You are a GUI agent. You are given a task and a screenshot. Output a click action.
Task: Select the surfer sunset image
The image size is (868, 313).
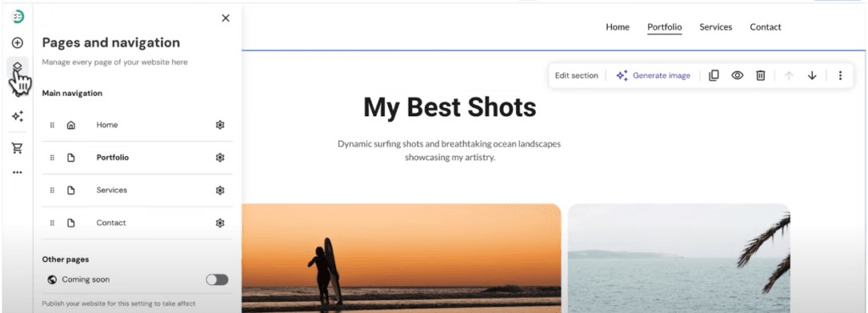tap(401, 258)
